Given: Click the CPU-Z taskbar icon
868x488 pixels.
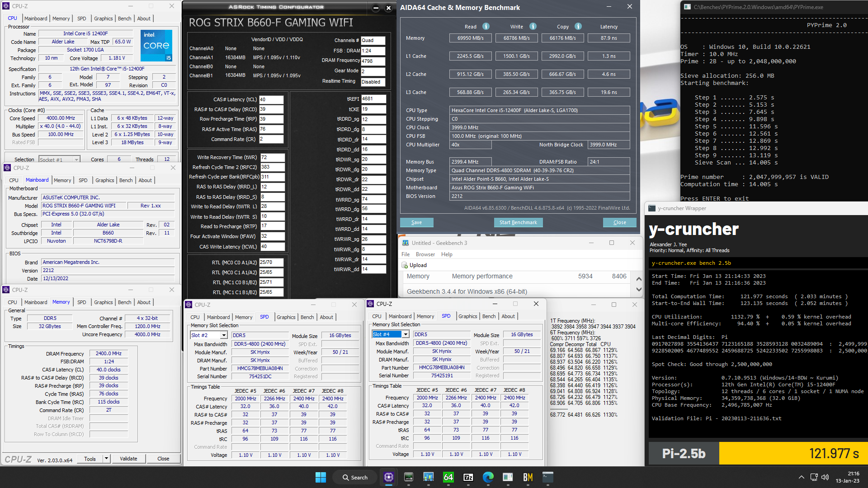Looking at the screenshot, I should point(388,477).
